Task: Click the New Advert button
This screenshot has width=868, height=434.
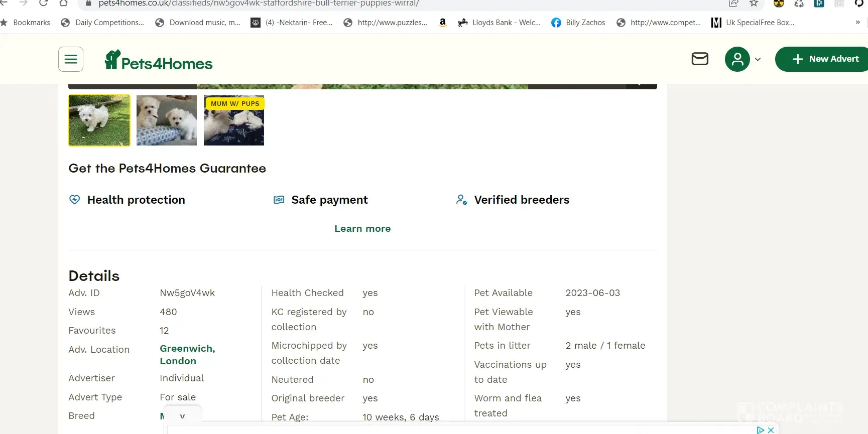Action: (825, 59)
